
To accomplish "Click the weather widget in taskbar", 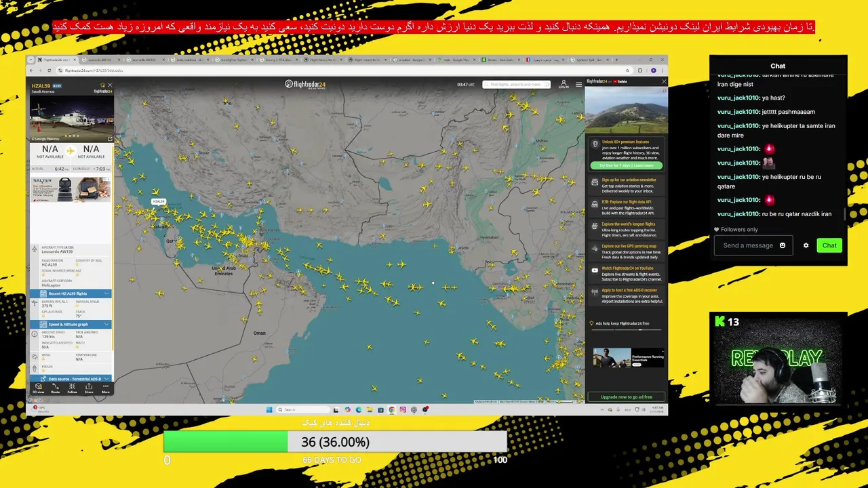I will [x=41, y=409].
